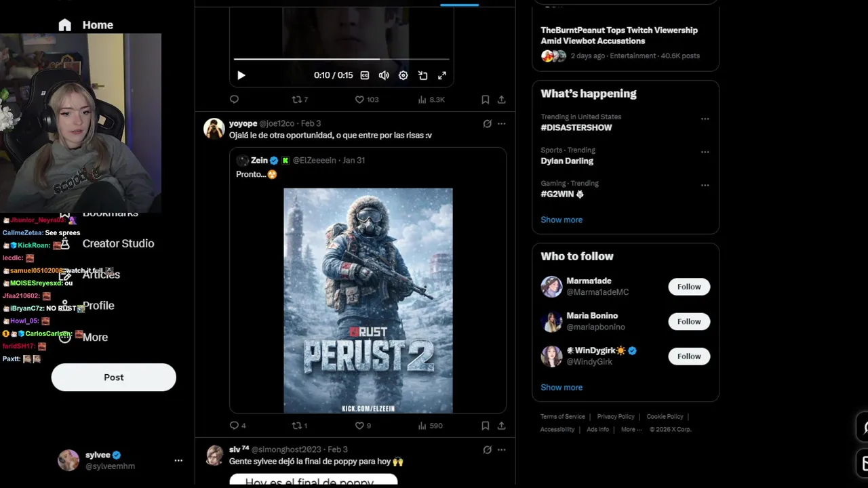Viewport: 868px width, 488px height.
Task: Click the Home icon in sidebar
Action: pos(64,25)
